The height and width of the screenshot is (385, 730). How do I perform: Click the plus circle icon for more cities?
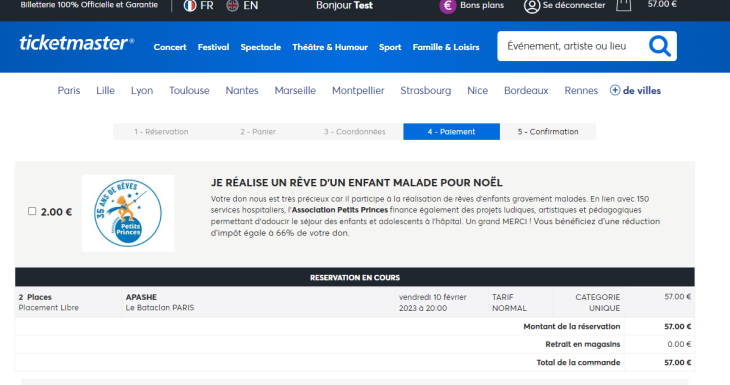pos(615,90)
